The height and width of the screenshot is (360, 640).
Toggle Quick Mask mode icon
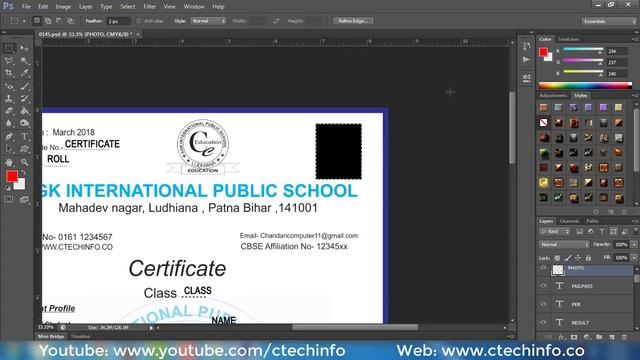tap(9, 199)
